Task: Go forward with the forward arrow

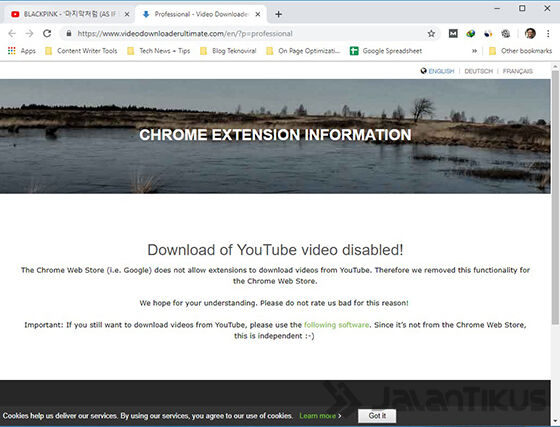Action: [x=29, y=34]
